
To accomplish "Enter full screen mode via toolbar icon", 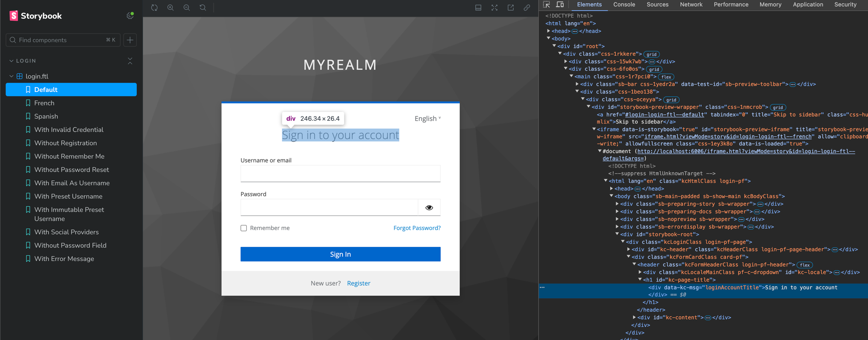I will point(495,8).
